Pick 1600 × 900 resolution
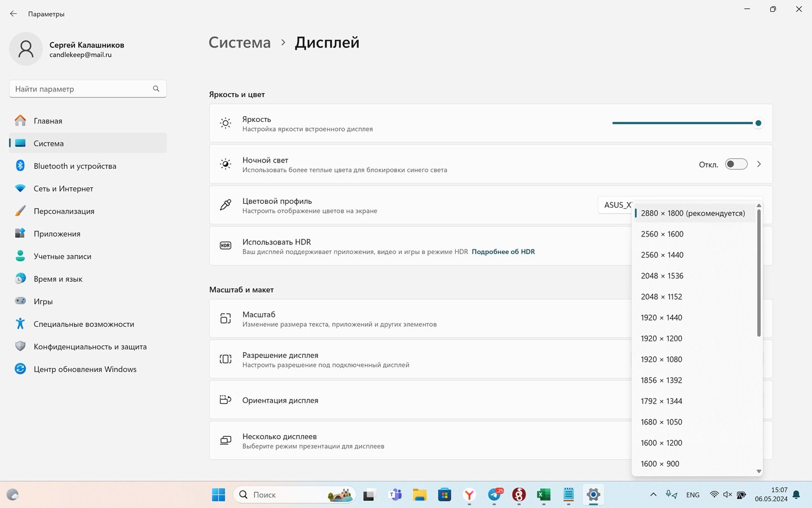Image resolution: width=812 pixels, height=508 pixels. coord(695,464)
